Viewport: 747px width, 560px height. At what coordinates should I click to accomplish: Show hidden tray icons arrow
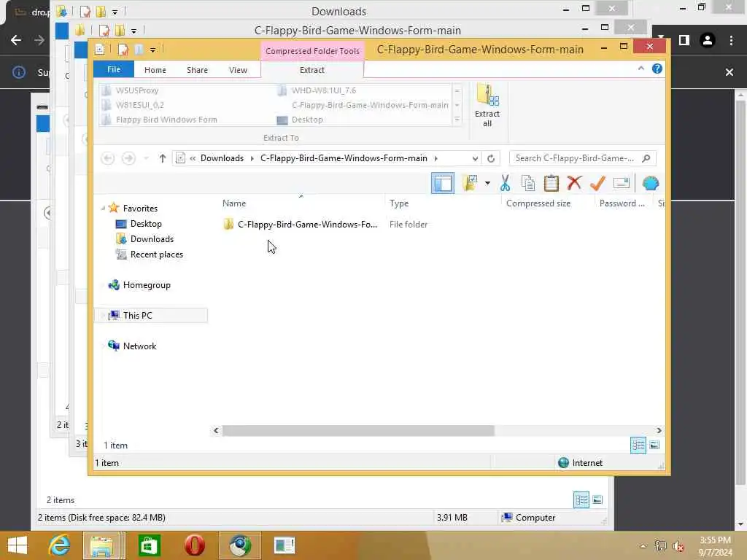click(x=643, y=546)
